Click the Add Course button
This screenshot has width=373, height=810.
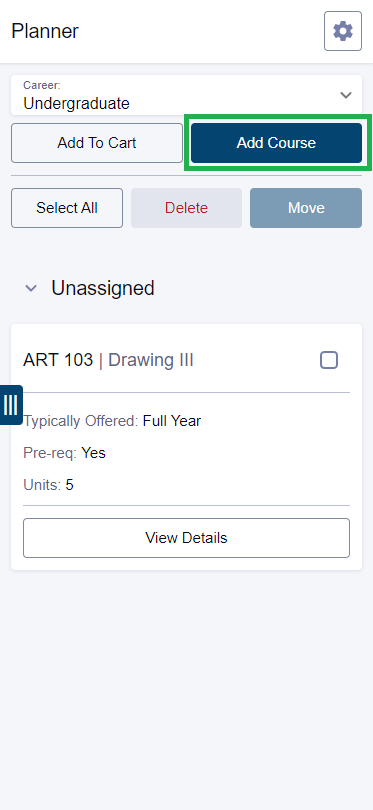276,143
